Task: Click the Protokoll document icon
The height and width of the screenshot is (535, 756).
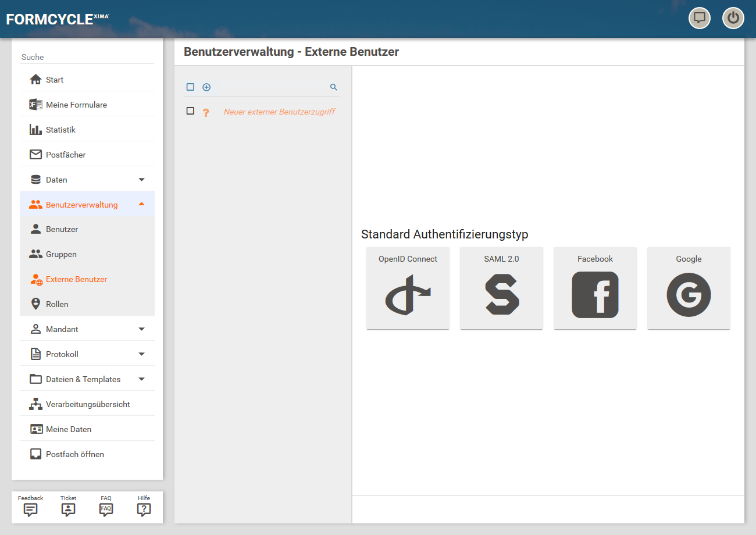Action: (x=36, y=354)
